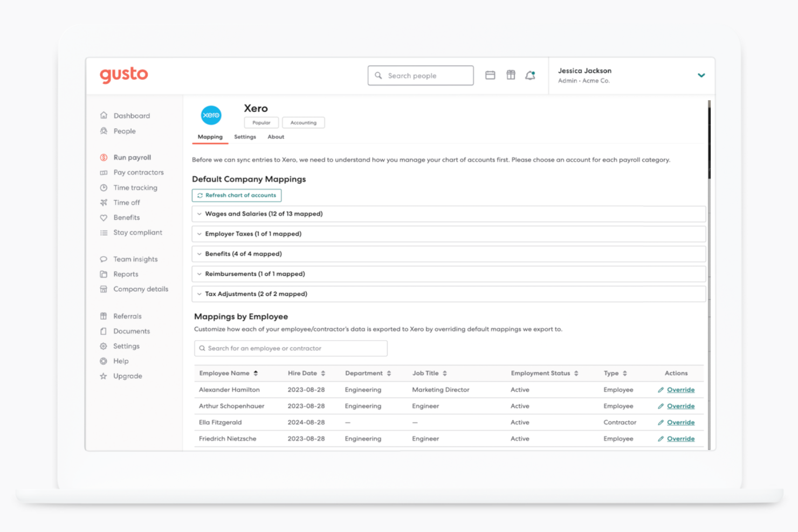Toggle sorting on the Employee Name column
The height and width of the screenshot is (532, 798).
pyautogui.click(x=254, y=373)
